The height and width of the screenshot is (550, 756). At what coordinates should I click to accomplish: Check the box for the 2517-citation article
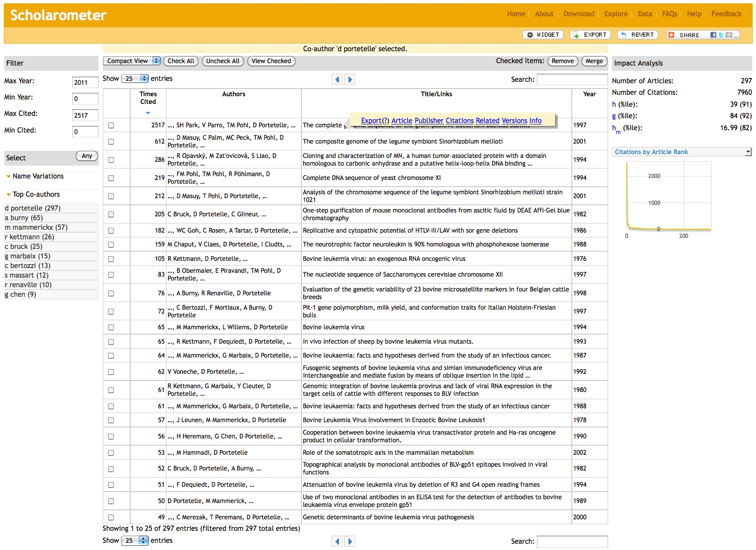[x=111, y=125]
